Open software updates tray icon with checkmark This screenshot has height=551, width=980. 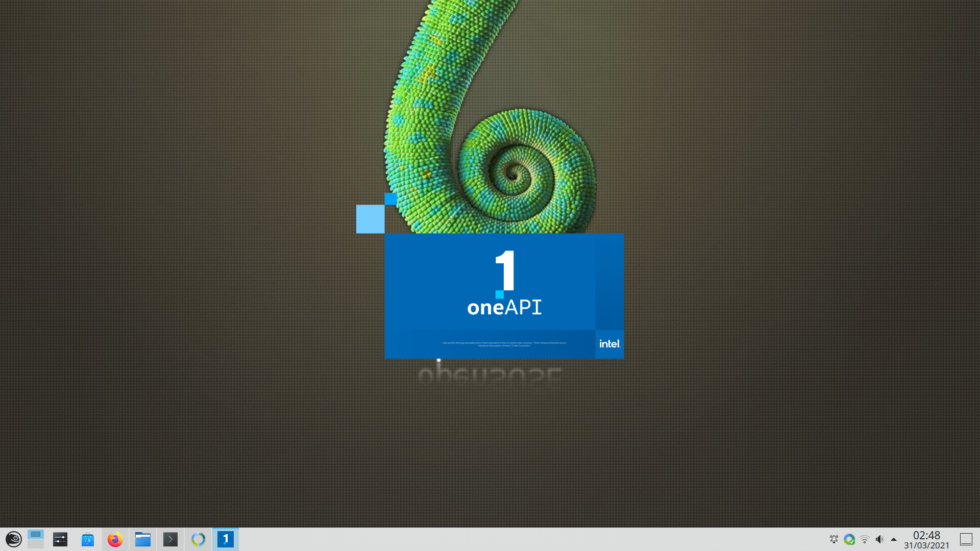tap(849, 539)
